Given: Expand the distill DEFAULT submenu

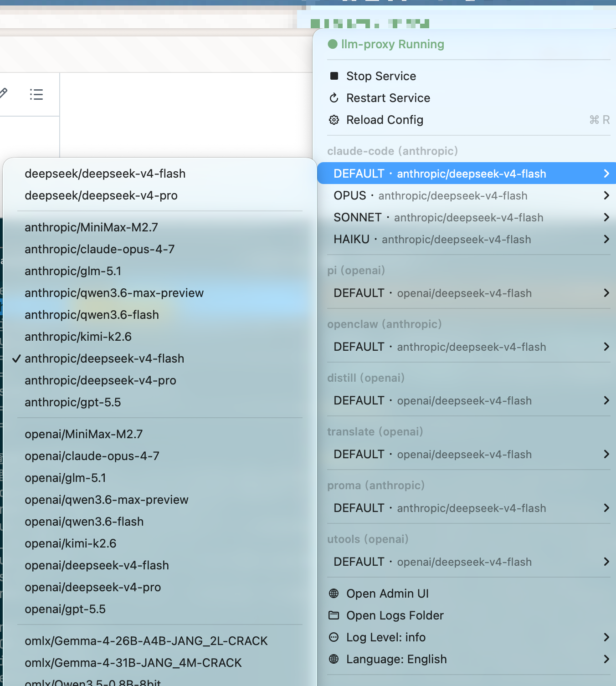Looking at the screenshot, I should [x=467, y=400].
